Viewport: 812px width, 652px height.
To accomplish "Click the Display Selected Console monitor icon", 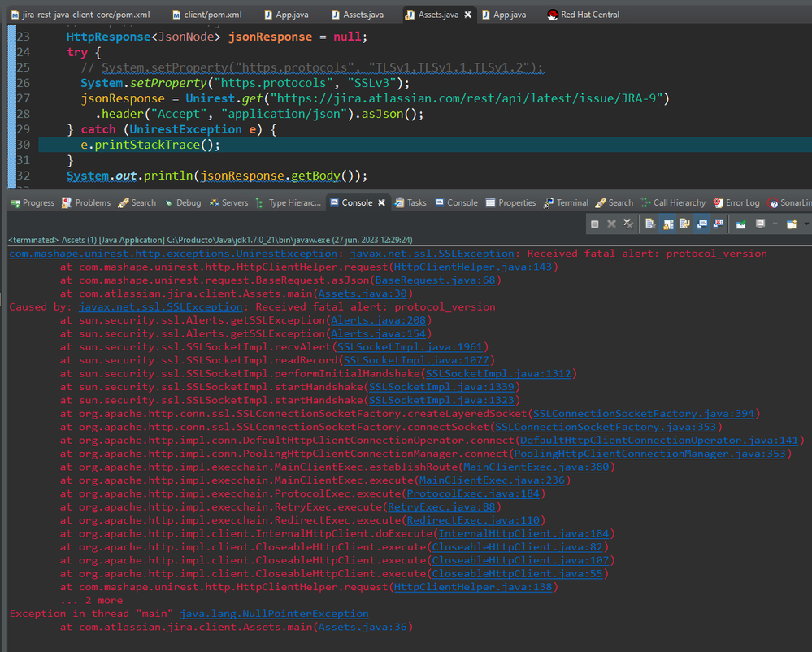I will click(x=760, y=224).
